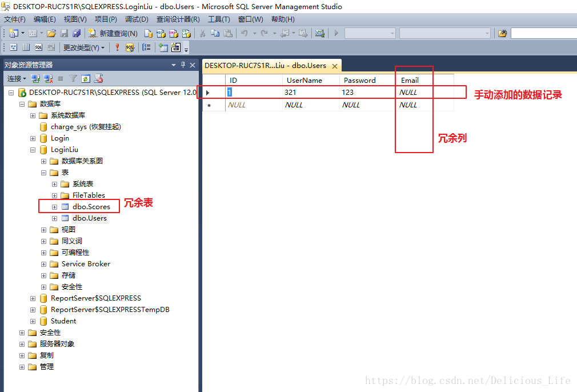Click the Paste clipboard icon
Screen dimensions: 577x392
pos(228,33)
